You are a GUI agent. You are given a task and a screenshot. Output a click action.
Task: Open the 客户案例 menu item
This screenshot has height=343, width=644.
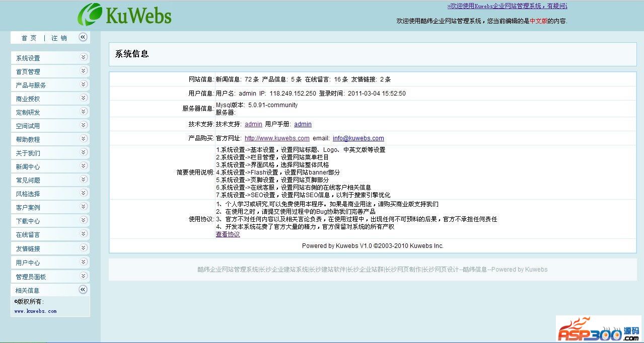pyautogui.click(x=28, y=208)
